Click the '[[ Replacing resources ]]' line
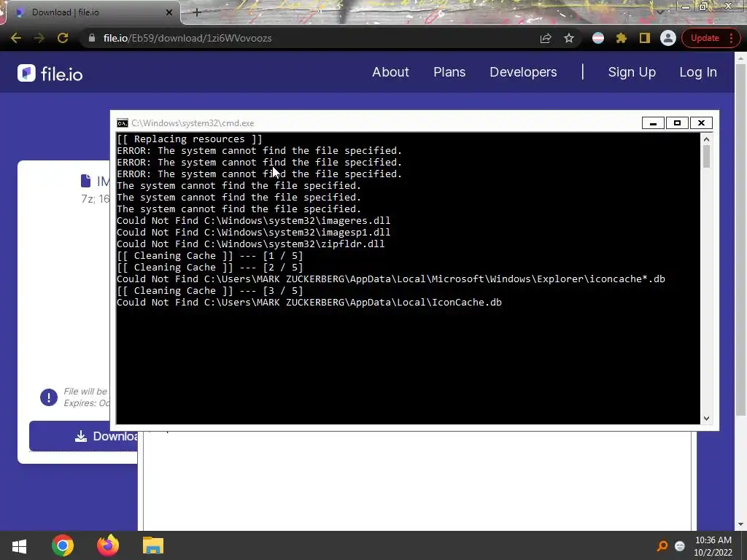Screen dimensions: 747x560 pyautogui.click(x=190, y=139)
